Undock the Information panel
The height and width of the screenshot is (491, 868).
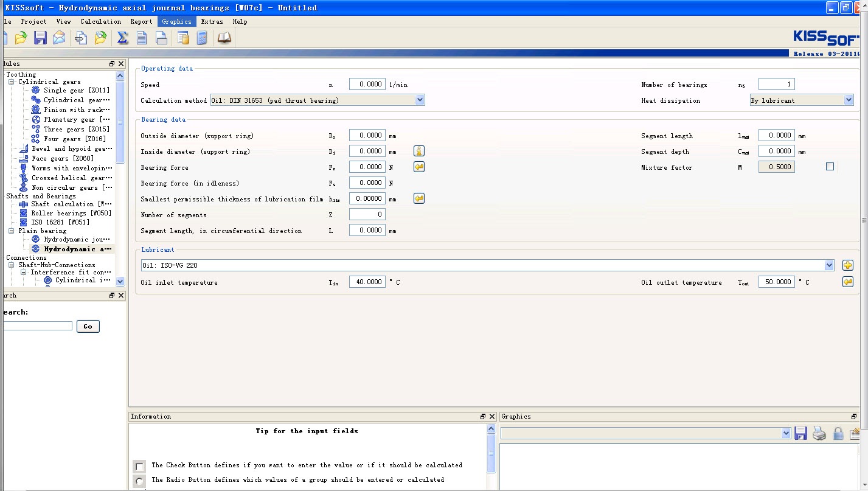pyautogui.click(x=484, y=417)
